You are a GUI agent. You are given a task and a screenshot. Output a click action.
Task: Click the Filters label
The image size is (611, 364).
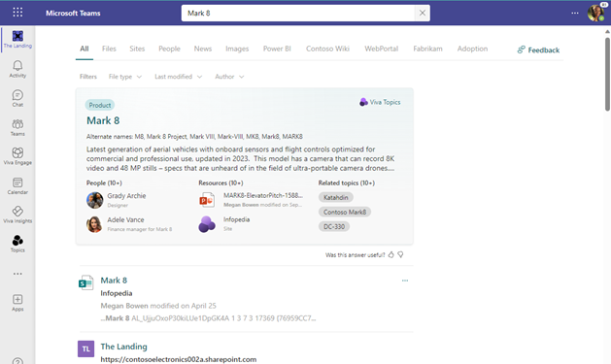88,77
